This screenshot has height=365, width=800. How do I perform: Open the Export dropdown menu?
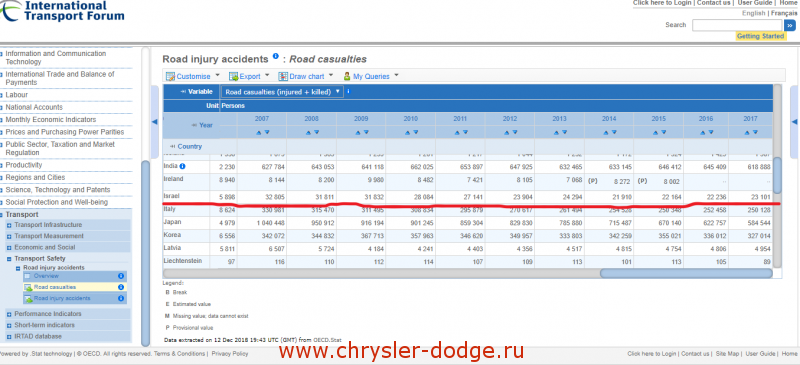click(249, 76)
